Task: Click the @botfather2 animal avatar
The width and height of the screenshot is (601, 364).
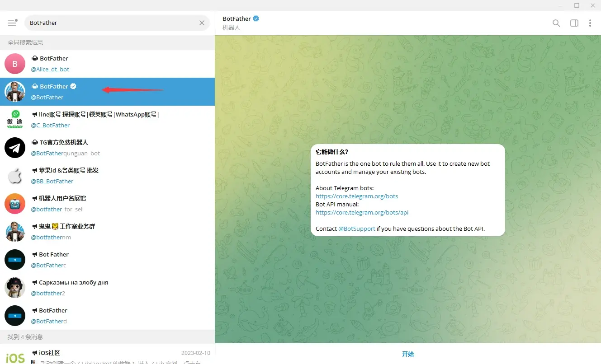Action: 15,288
